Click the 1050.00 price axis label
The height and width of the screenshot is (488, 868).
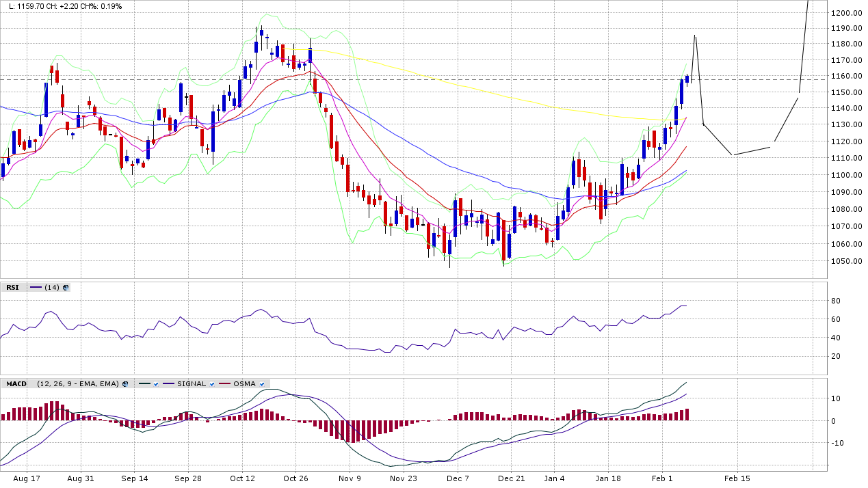[845, 262]
